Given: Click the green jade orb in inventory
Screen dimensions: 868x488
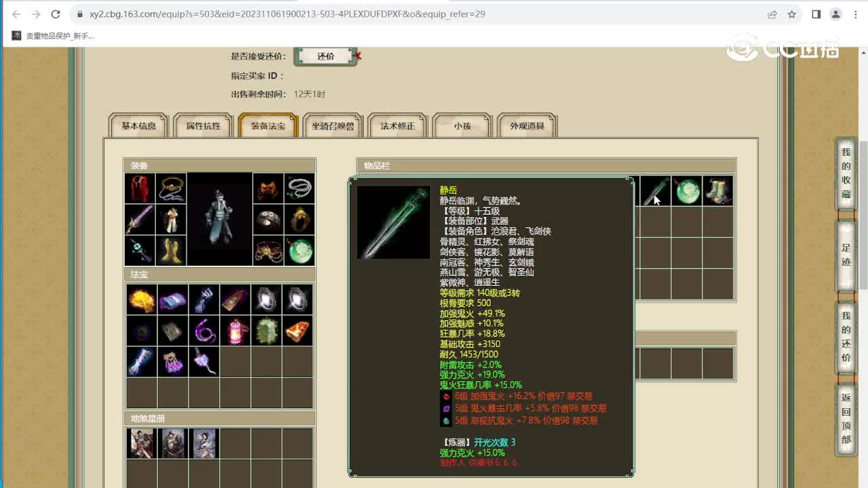Looking at the screenshot, I should pyautogui.click(x=686, y=190).
